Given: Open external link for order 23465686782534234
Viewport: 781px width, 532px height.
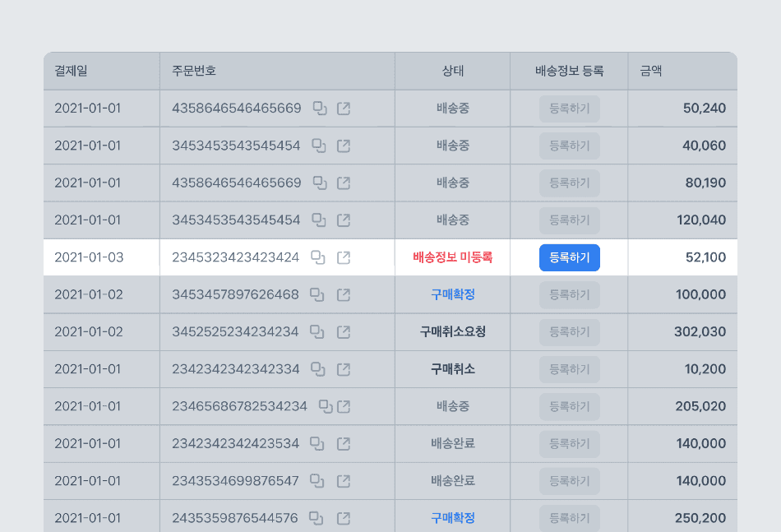Looking at the screenshot, I should tap(344, 406).
